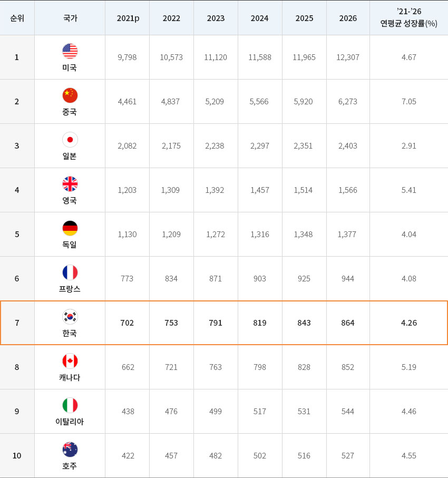Click China's growth rate 7.05
This screenshot has height=478, width=448.
click(408, 101)
